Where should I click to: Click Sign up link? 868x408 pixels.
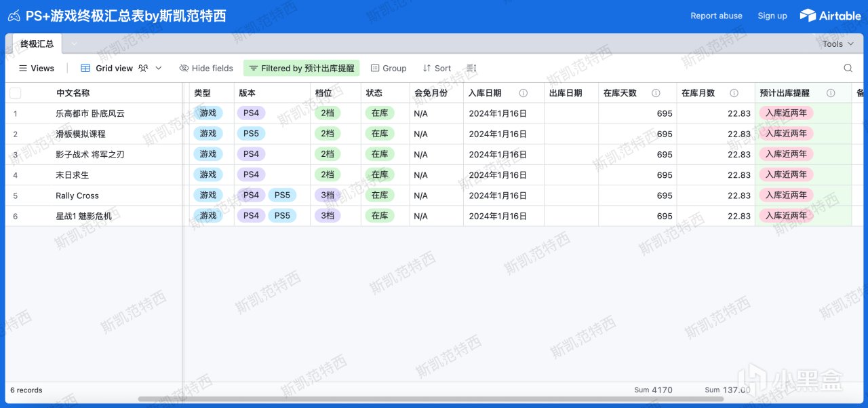pos(772,16)
